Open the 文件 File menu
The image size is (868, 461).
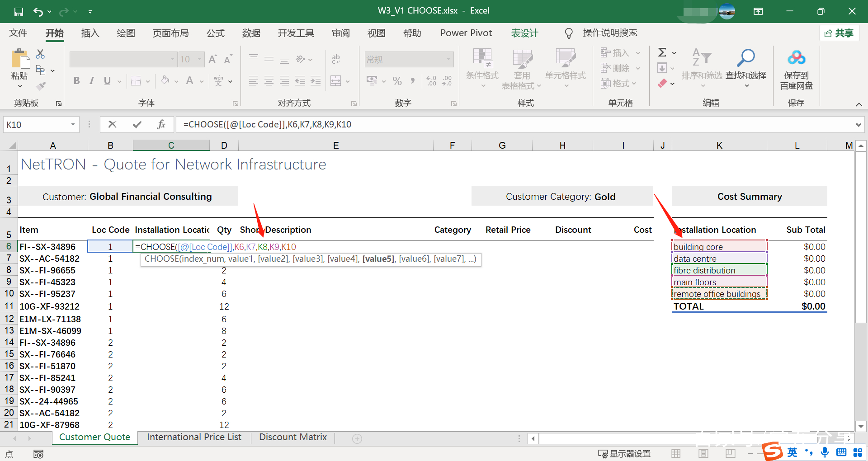tap(18, 33)
